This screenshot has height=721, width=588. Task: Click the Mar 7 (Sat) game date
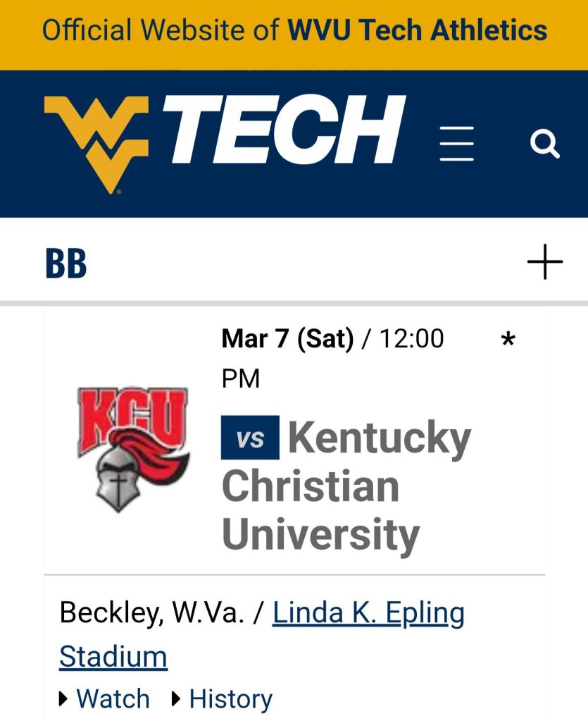point(287,339)
